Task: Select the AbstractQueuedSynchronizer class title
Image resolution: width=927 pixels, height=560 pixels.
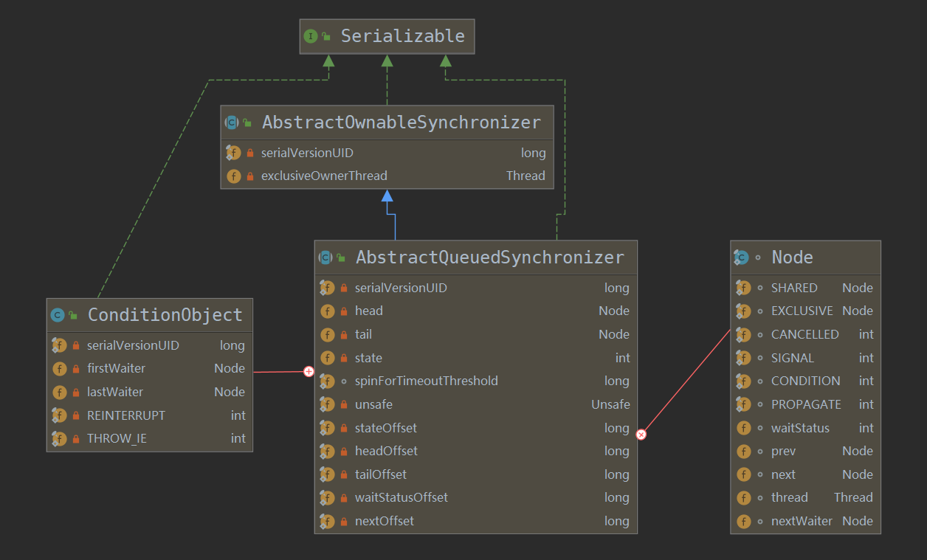Action: 490,257
